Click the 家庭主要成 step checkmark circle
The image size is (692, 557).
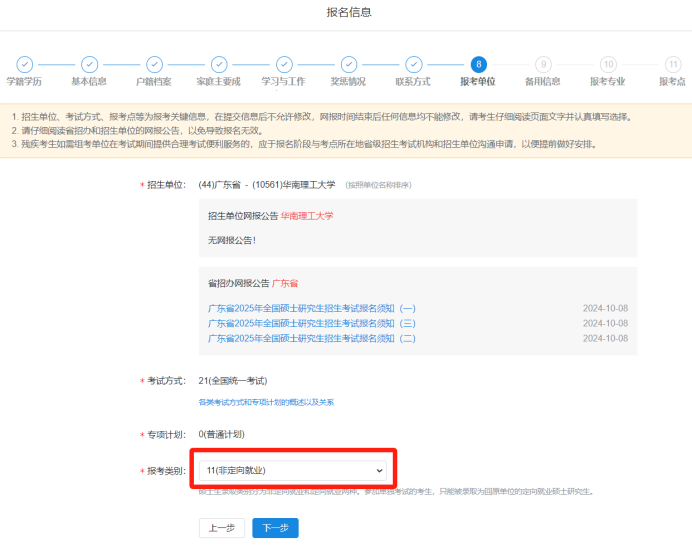219,64
